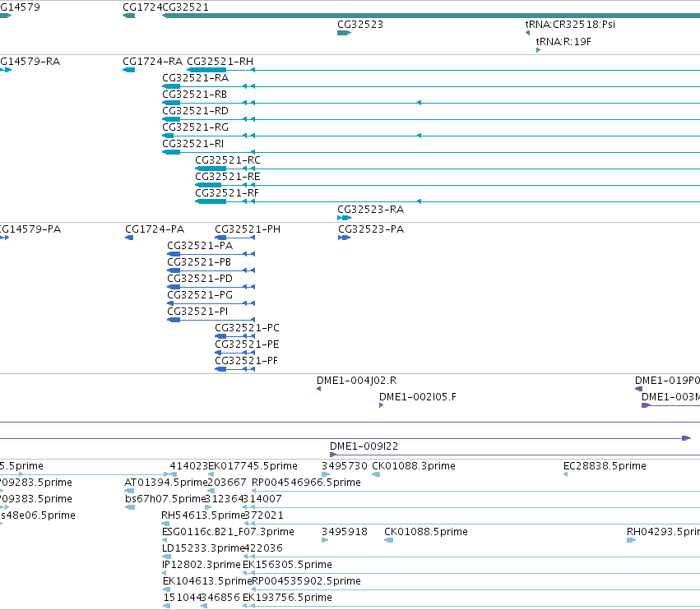Click the CK01088.5prime EST label

click(426, 532)
